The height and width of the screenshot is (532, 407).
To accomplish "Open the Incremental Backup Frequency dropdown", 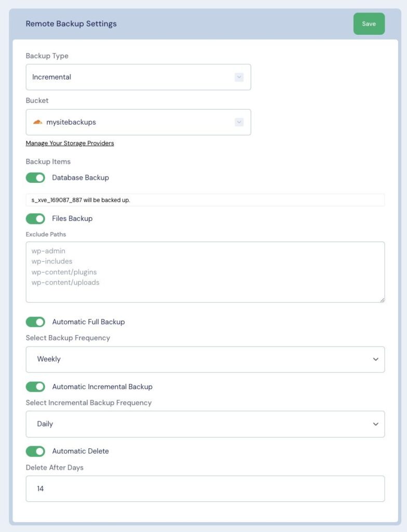I will coord(205,424).
